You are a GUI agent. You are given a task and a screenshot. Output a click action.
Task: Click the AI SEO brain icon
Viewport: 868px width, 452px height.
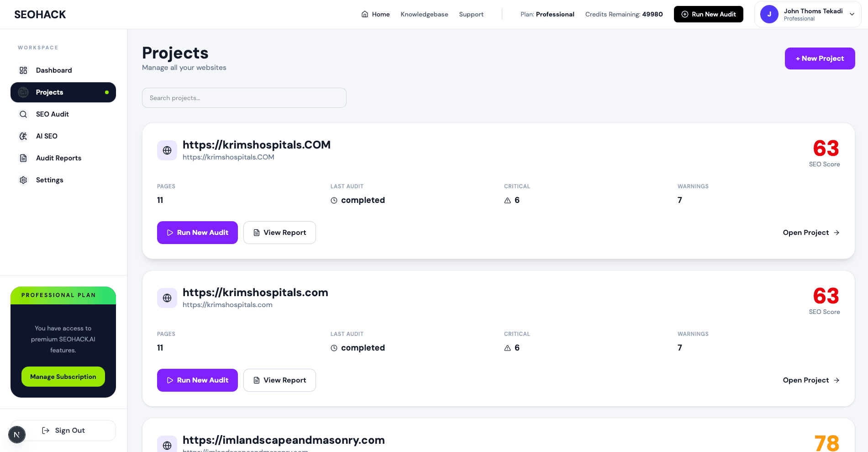pyautogui.click(x=23, y=136)
